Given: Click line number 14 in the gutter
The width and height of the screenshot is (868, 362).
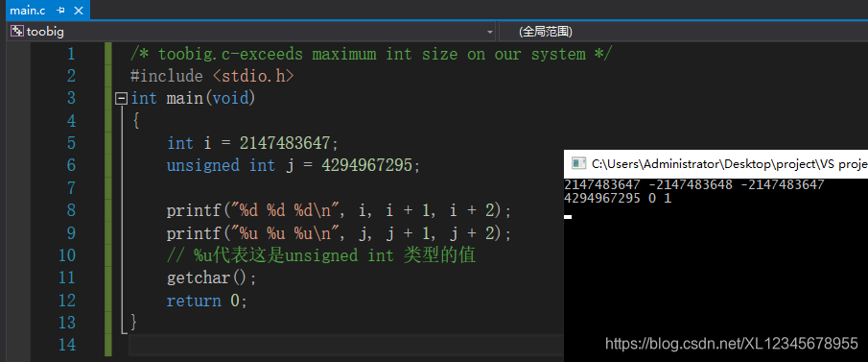Looking at the screenshot, I should [x=66, y=345].
